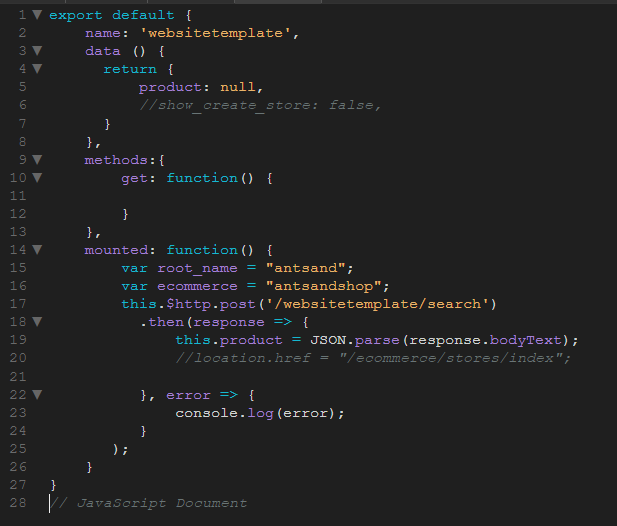This screenshot has width=617, height=526.
Task: Click line number 21 in the gutter
Action: [18, 377]
